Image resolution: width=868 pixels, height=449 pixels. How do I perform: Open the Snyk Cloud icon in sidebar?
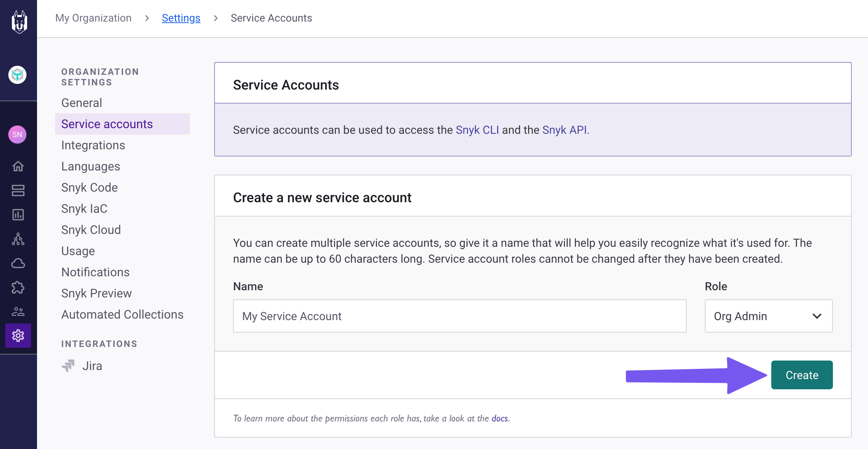18,263
